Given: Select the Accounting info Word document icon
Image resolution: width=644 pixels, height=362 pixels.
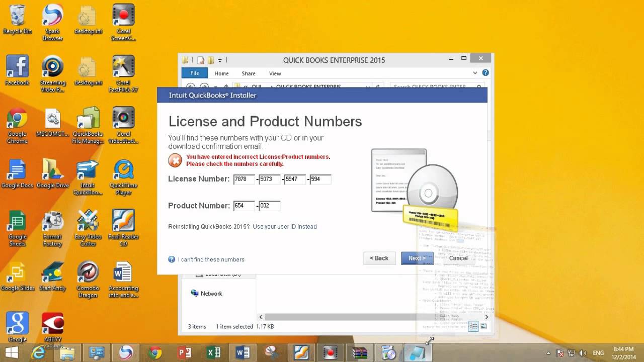Looking at the screenshot, I should 123,280.
